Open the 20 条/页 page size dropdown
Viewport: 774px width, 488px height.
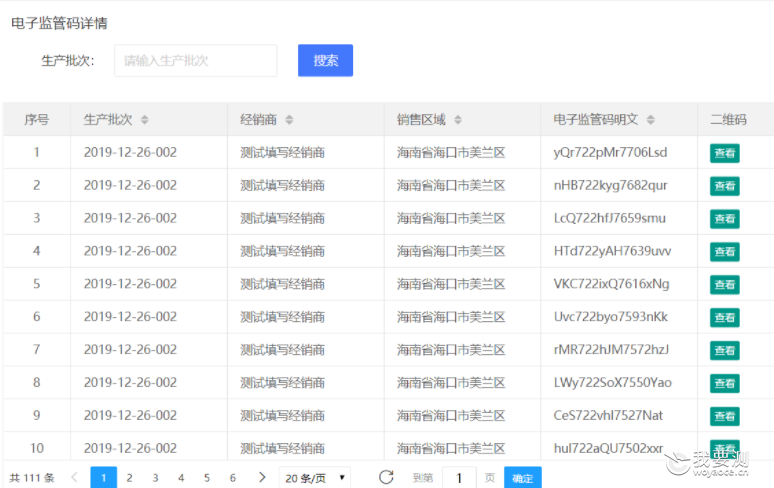point(315,478)
